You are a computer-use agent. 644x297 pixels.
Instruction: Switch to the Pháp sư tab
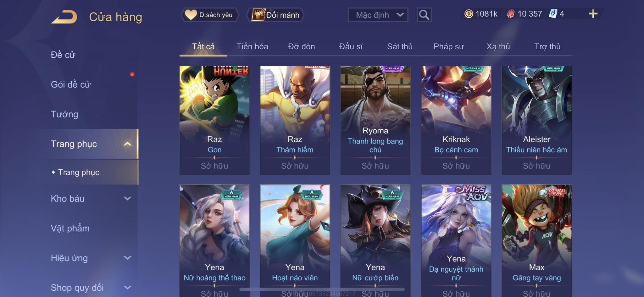(449, 46)
